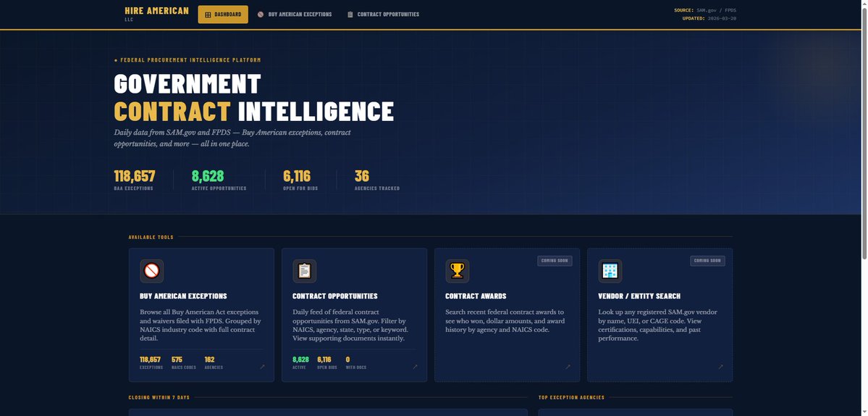Click the Closing Within 7 Days heading
Viewport: 868px width, 416px height.
click(x=159, y=397)
